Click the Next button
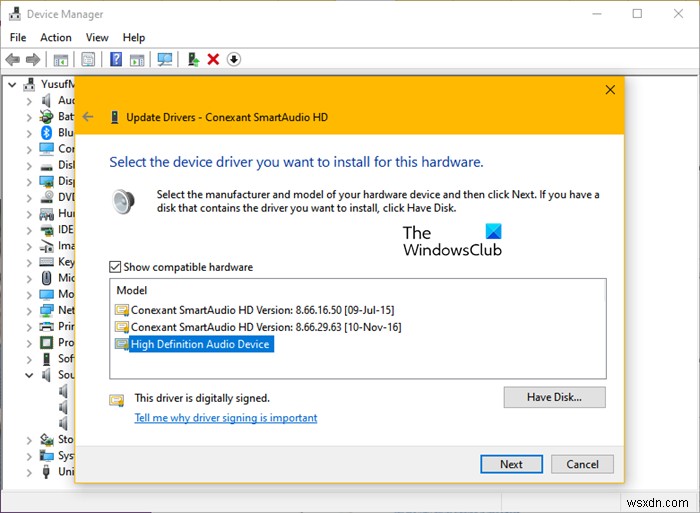The width and height of the screenshot is (700, 513). point(511,464)
